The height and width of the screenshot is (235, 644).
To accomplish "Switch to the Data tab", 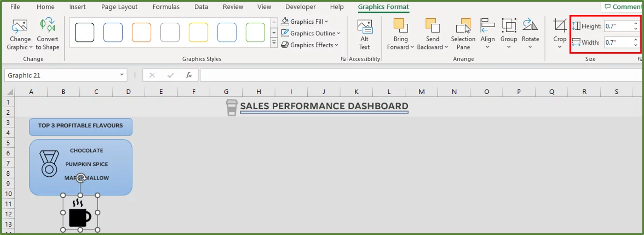I will pyautogui.click(x=201, y=7).
